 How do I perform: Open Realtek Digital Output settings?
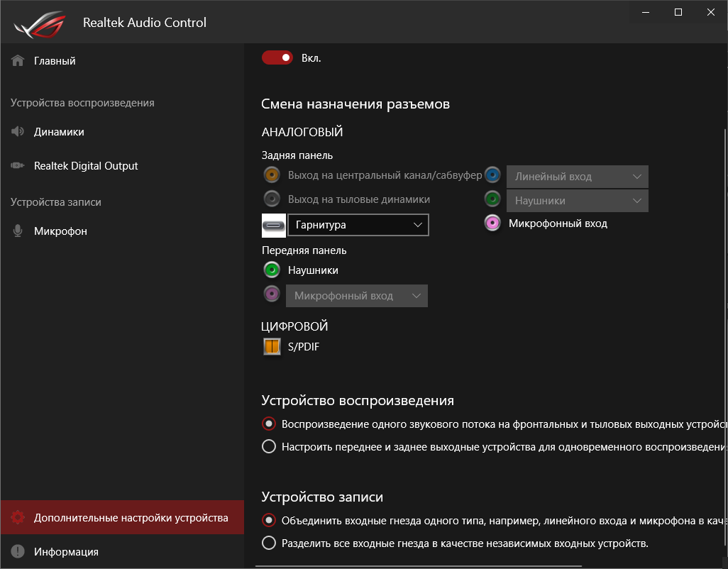pos(85,166)
